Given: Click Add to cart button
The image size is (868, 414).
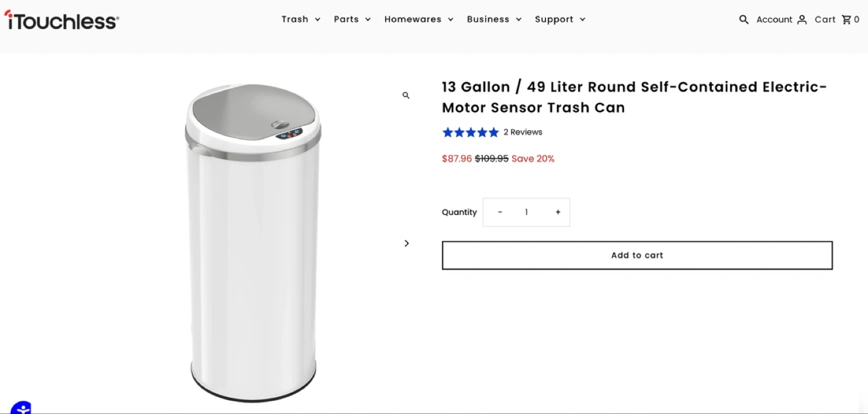Looking at the screenshot, I should (x=637, y=256).
